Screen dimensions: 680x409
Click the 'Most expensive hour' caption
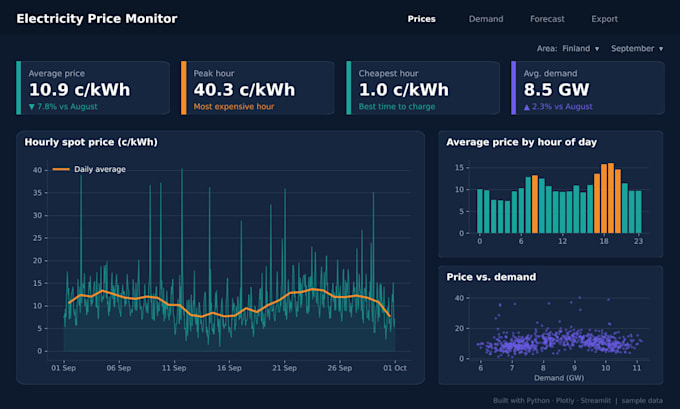click(x=234, y=107)
